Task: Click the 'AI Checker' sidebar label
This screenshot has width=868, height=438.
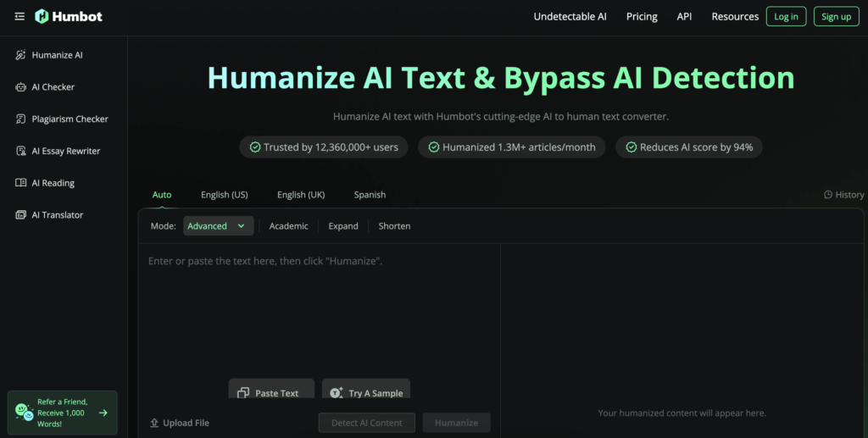Action: click(53, 86)
